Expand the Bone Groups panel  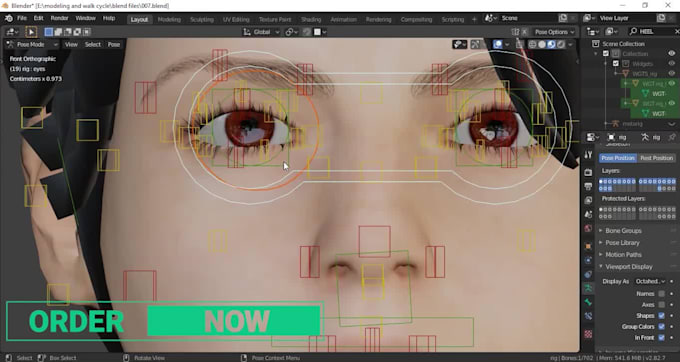[623, 231]
